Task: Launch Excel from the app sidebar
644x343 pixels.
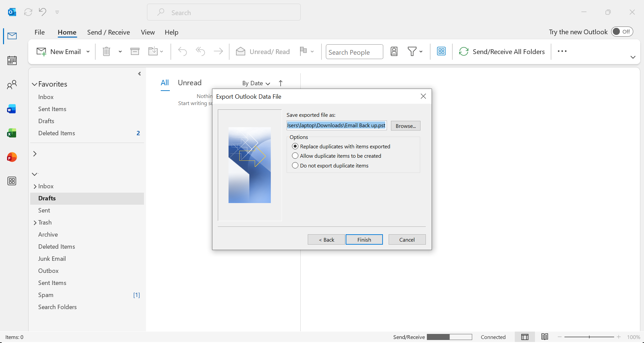Action: pos(12,133)
